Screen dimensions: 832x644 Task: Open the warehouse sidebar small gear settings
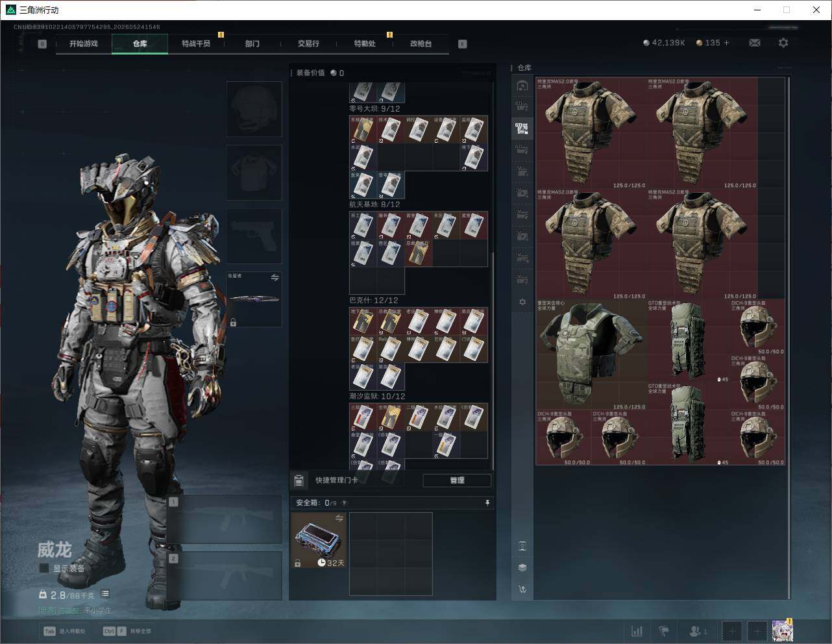tap(522, 302)
